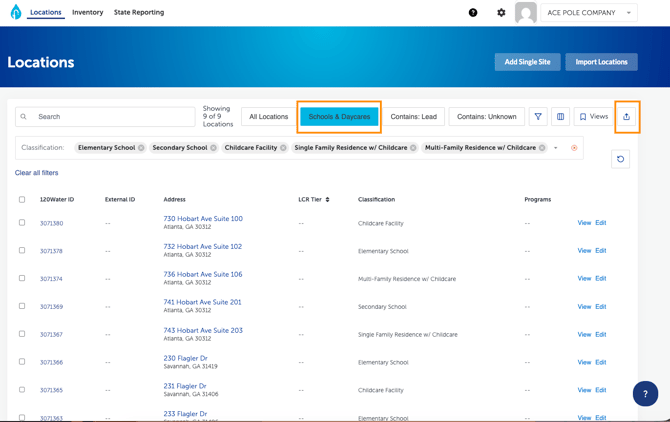Select the Contains: Lead view

tap(414, 117)
